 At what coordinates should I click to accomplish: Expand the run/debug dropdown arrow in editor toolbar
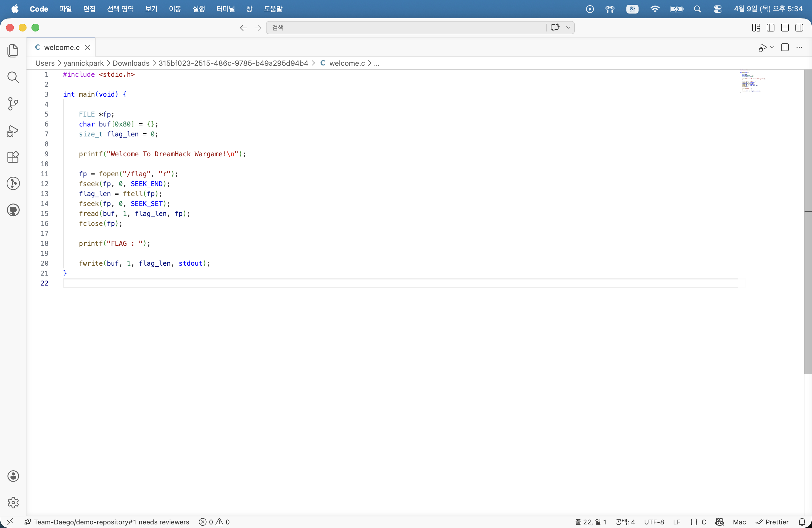(x=772, y=47)
